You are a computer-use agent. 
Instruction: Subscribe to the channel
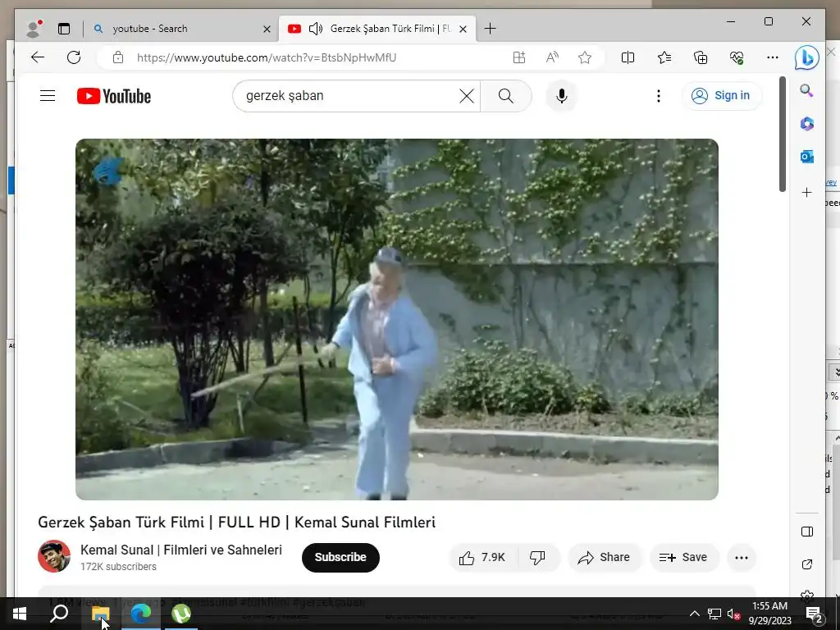click(x=340, y=557)
